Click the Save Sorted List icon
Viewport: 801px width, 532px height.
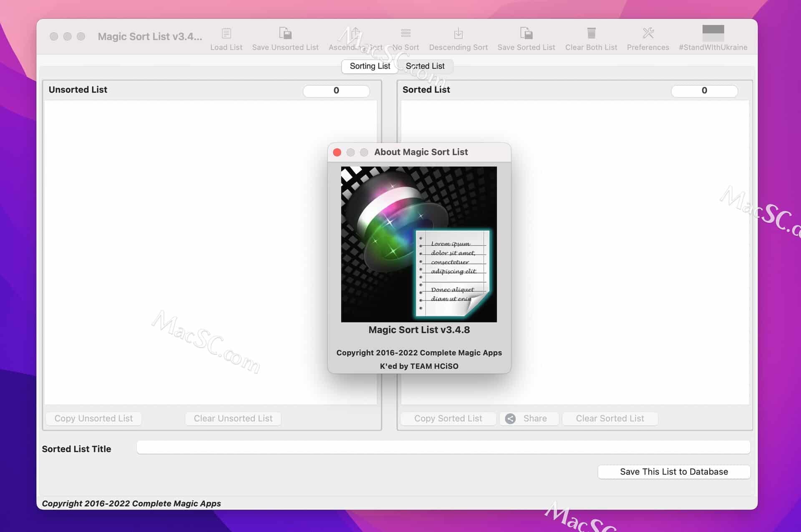pos(526,33)
